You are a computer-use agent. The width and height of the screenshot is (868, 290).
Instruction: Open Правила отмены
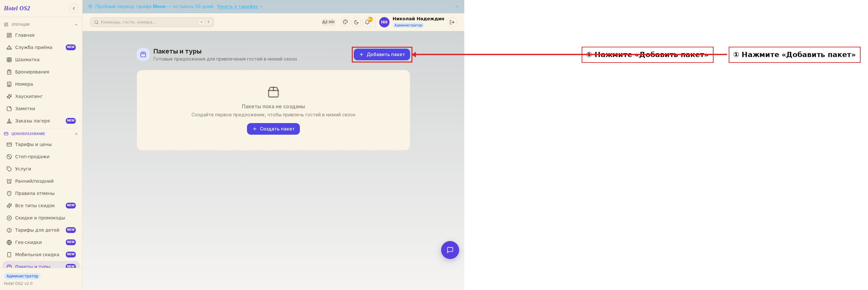click(x=41, y=193)
